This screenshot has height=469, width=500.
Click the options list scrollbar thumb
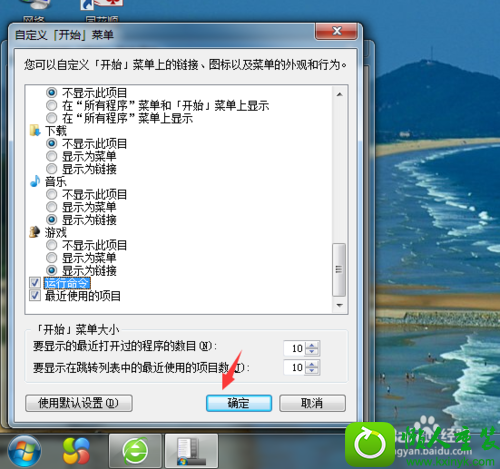(x=339, y=270)
